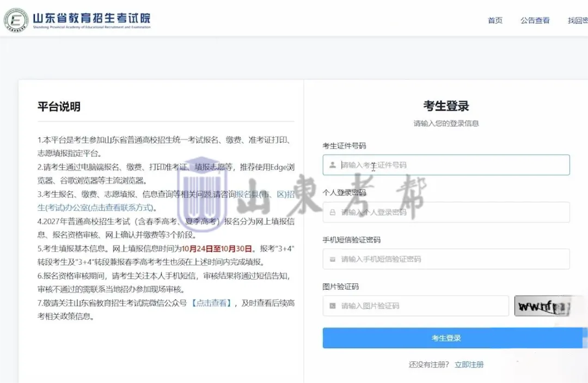Focus the 图片验证码 input field
This screenshot has width=588, height=383.
click(x=415, y=306)
